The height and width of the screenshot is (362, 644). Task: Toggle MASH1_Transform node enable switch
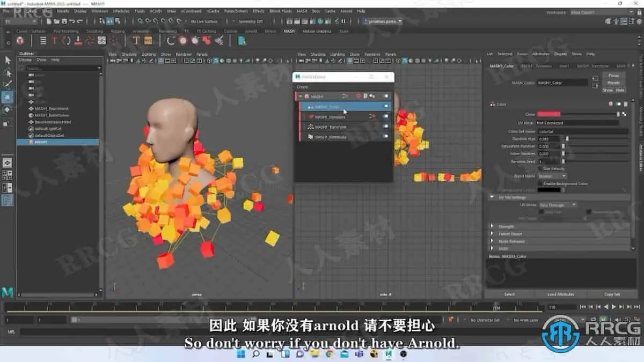point(386,127)
